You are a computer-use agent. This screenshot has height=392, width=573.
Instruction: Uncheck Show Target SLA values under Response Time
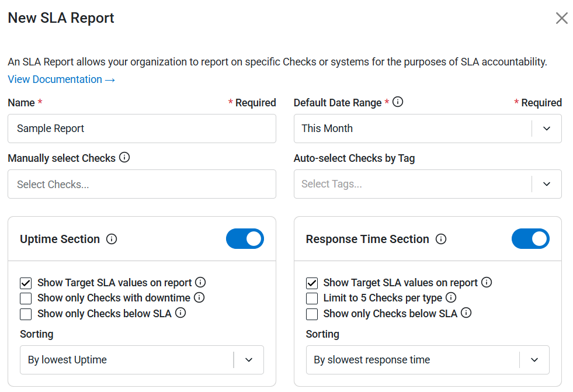(312, 283)
